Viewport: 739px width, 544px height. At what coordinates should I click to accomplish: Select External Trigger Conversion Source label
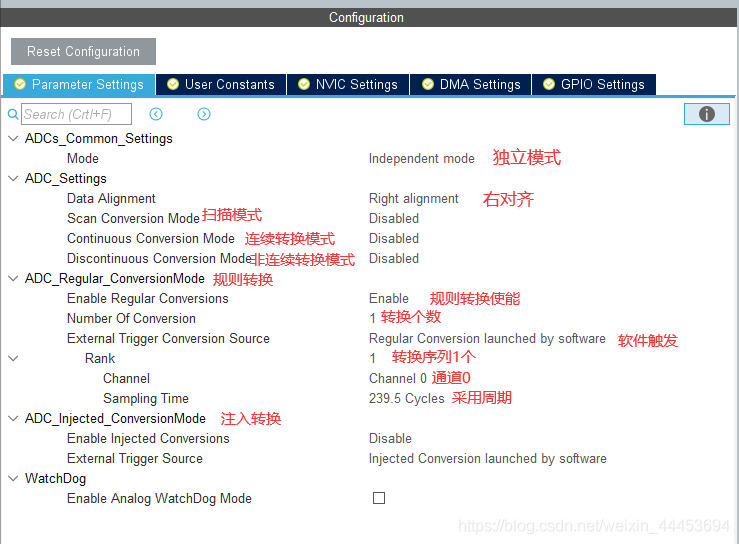click(168, 338)
